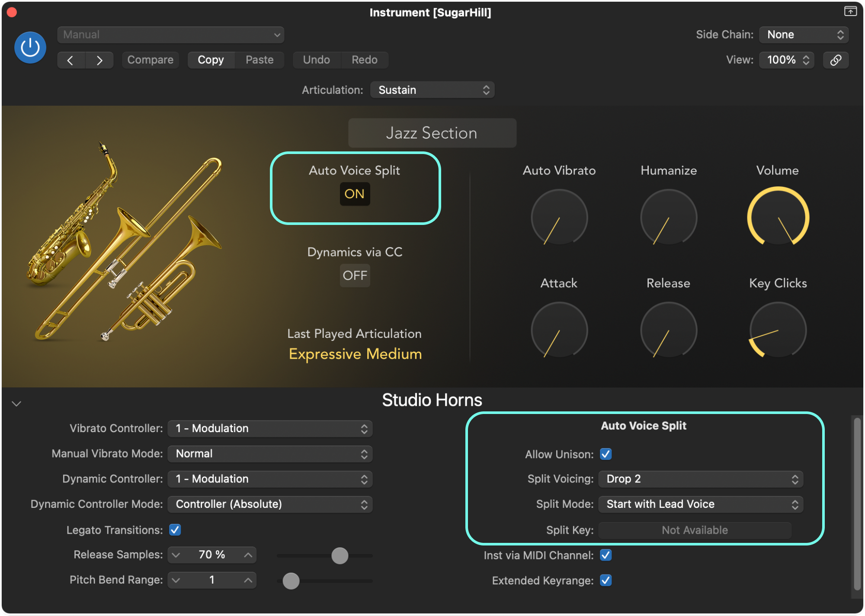The width and height of the screenshot is (865, 616).
Task: Click the Release knob
Action: [669, 330]
